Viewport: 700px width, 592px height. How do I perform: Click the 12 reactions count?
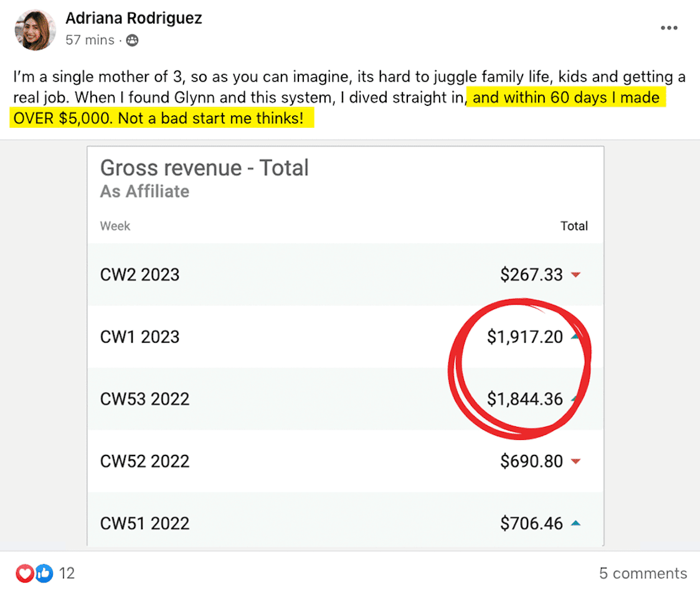tap(67, 573)
